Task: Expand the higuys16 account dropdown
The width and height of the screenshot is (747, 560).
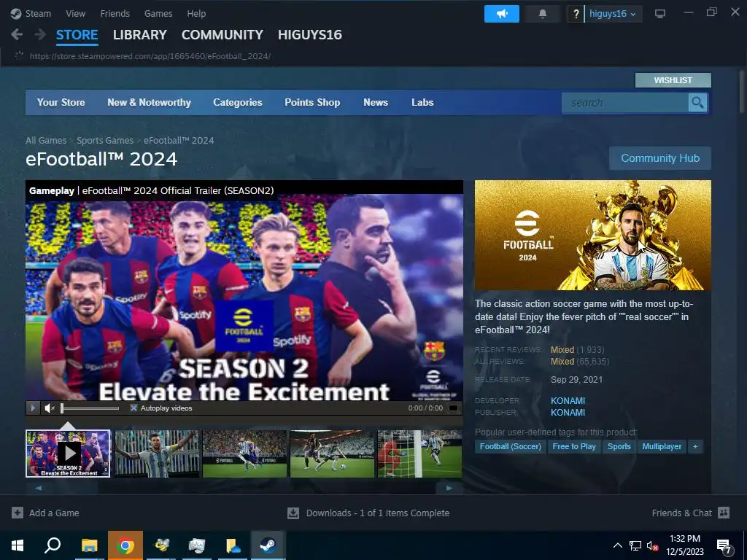Action: [613, 14]
